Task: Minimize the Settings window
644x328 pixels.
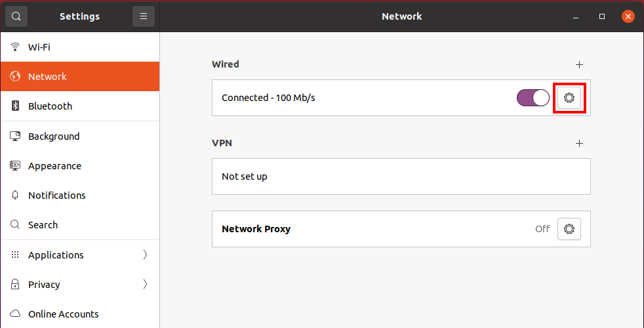Action: pos(576,16)
